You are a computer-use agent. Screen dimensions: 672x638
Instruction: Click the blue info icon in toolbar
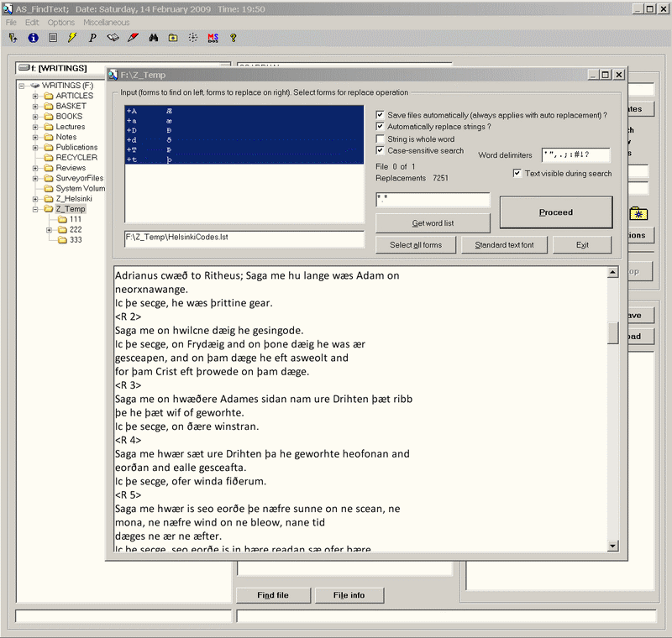33,38
